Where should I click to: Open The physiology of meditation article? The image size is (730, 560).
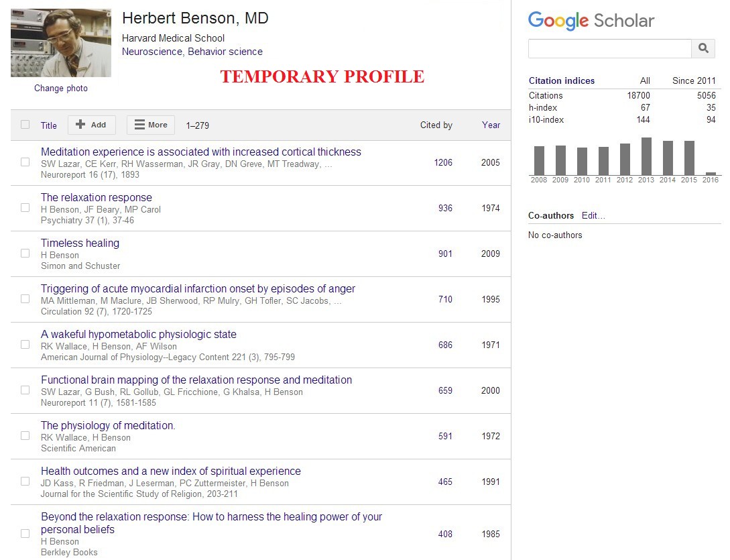108,426
